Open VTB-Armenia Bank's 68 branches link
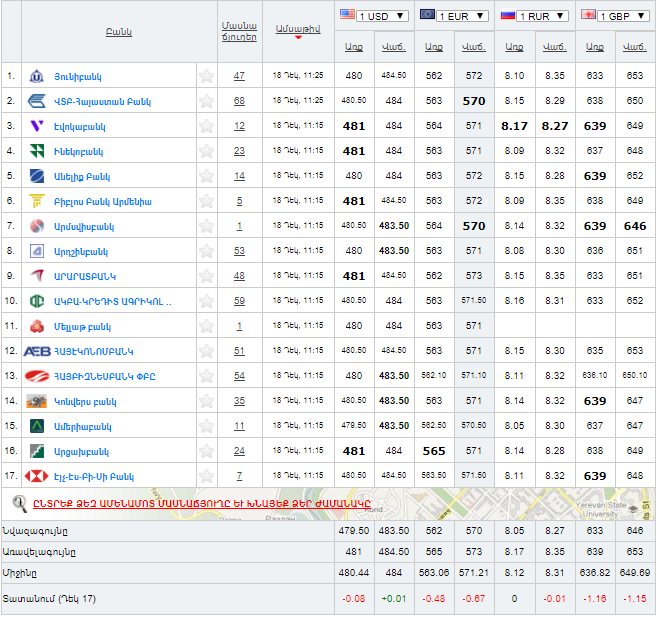The width and height of the screenshot is (656, 617). (x=239, y=101)
